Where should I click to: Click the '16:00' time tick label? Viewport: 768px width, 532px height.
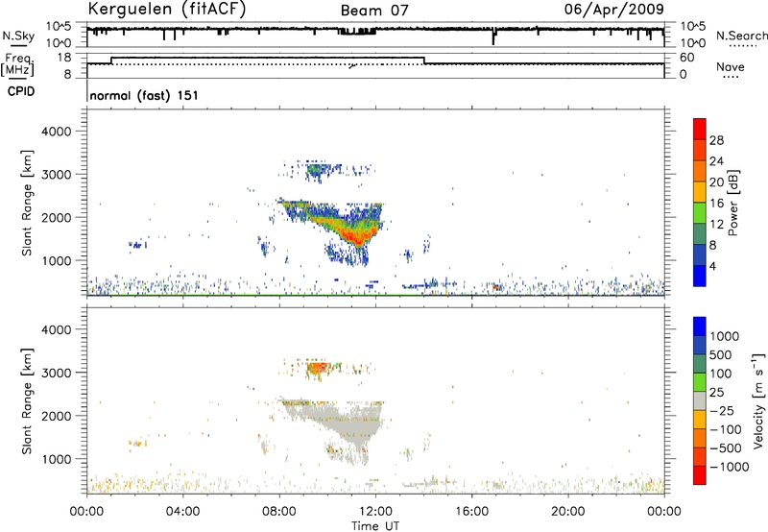471,512
